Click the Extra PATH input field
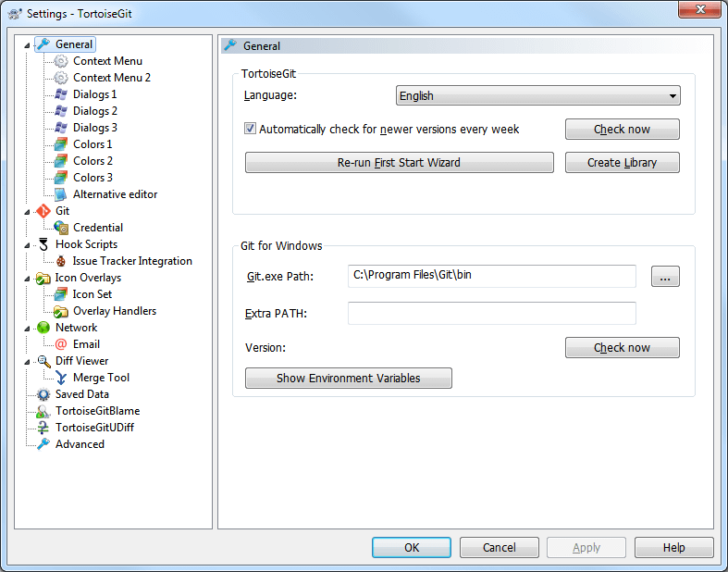728x572 pixels. pos(492,313)
